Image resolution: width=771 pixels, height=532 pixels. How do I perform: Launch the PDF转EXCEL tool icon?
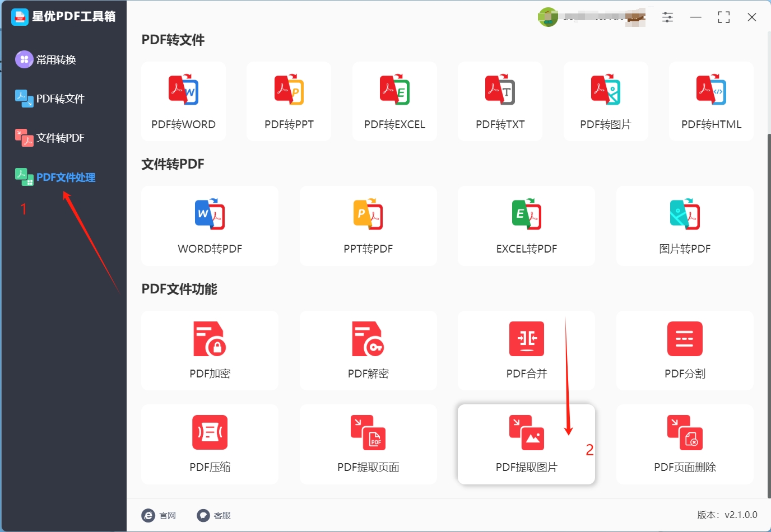[394, 90]
